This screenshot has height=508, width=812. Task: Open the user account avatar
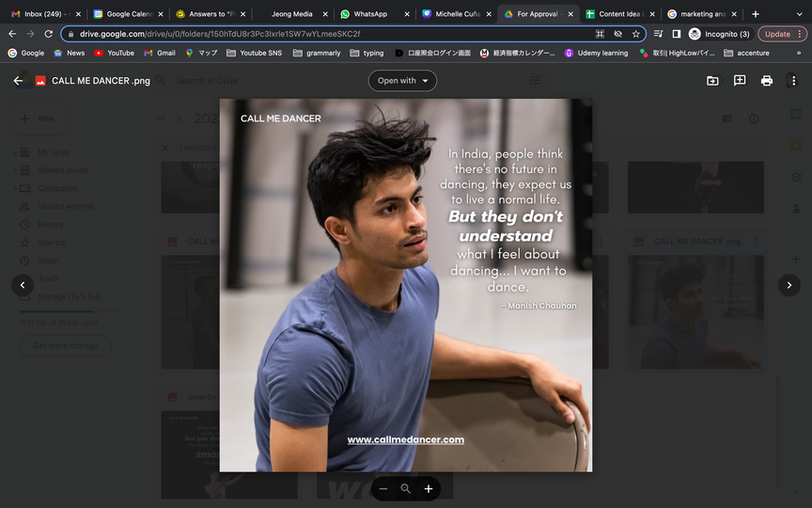[791, 79]
